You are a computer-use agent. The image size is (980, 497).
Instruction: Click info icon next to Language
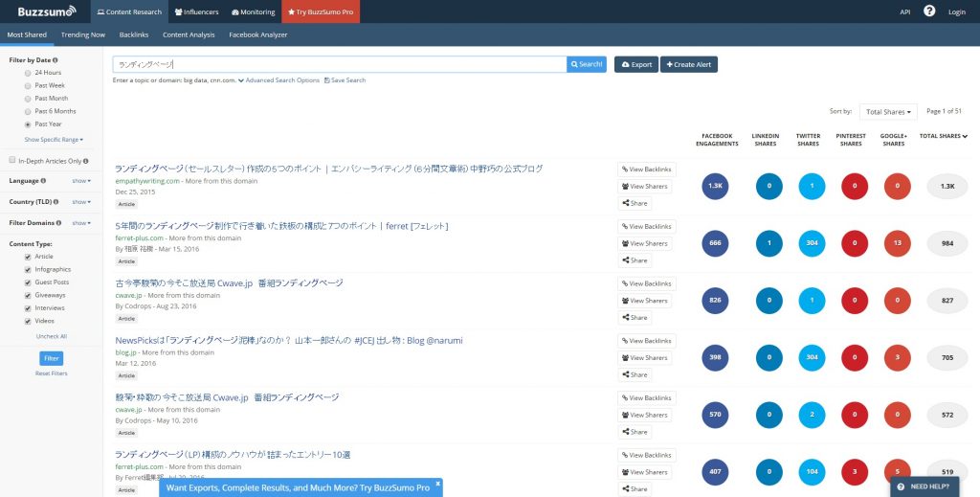point(43,181)
